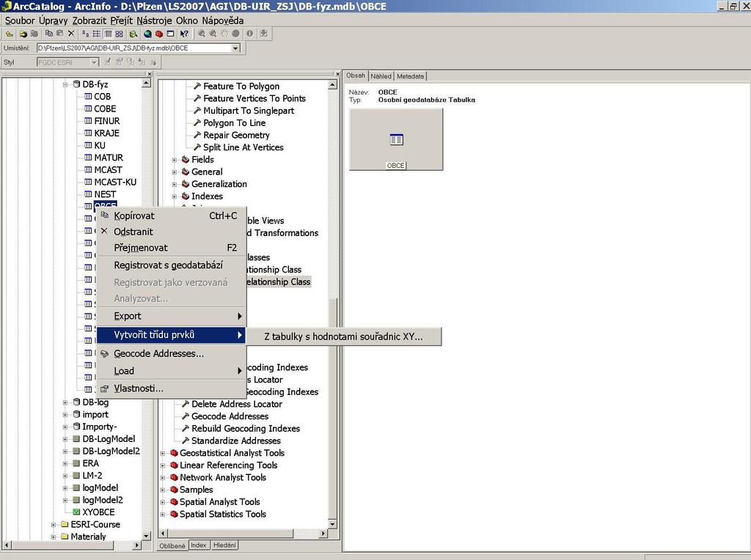Select the Pan hand tool
This screenshot has width=751, height=560.
pos(224,34)
